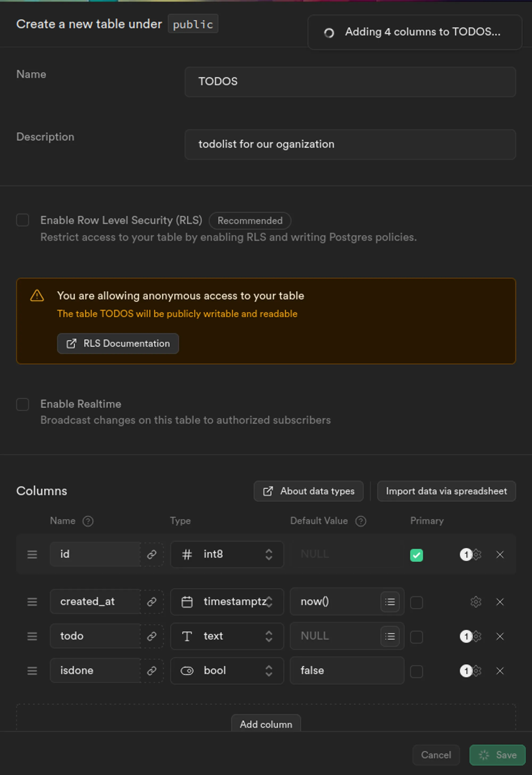This screenshot has height=775, width=532.
Task: Open default value suggestions for created_at
Action: click(390, 602)
